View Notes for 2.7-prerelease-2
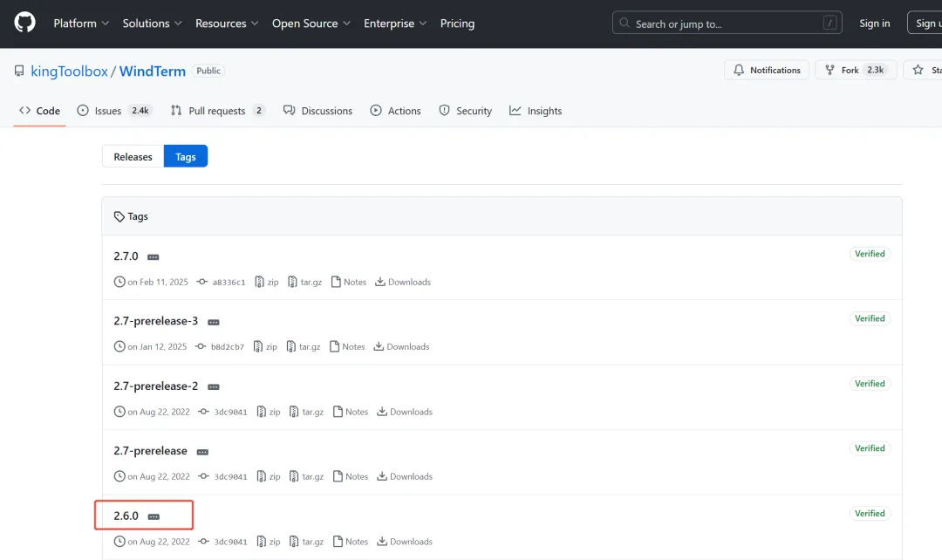The height and width of the screenshot is (560, 942). click(x=351, y=412)
